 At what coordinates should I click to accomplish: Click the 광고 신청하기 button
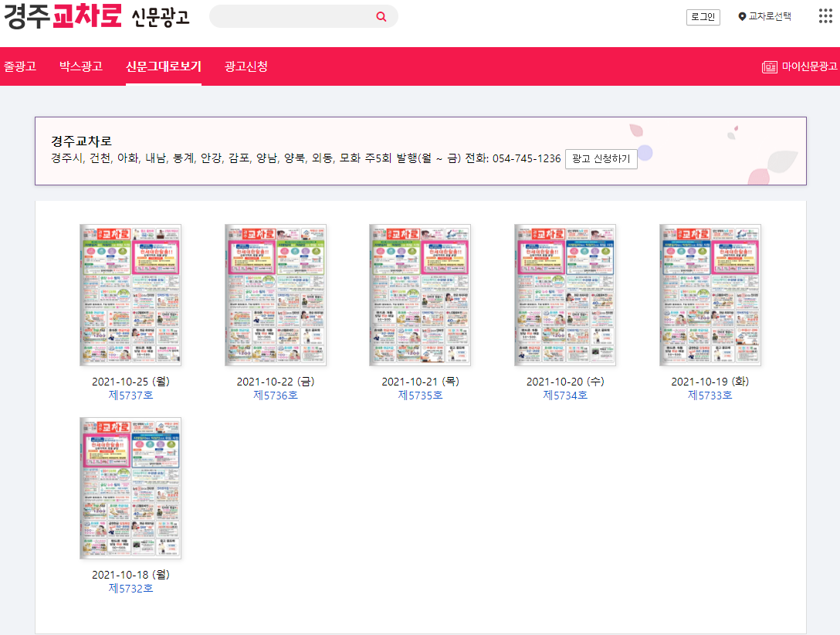pyautogui.click(x=601, y=158)
